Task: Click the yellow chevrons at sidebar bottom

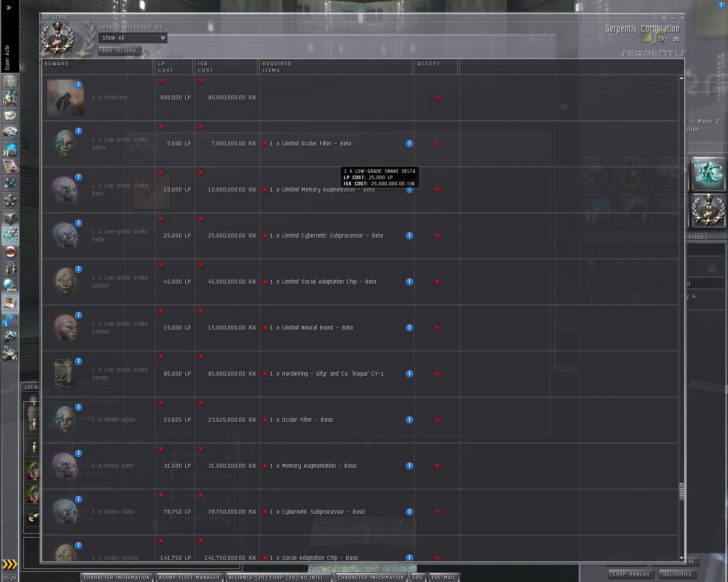Action: point(10,564)
